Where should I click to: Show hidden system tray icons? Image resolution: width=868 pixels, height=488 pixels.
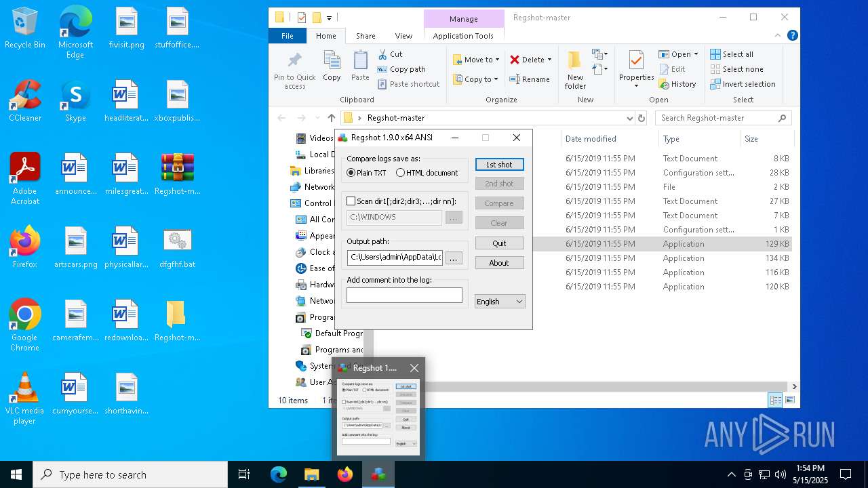[731, 474]
